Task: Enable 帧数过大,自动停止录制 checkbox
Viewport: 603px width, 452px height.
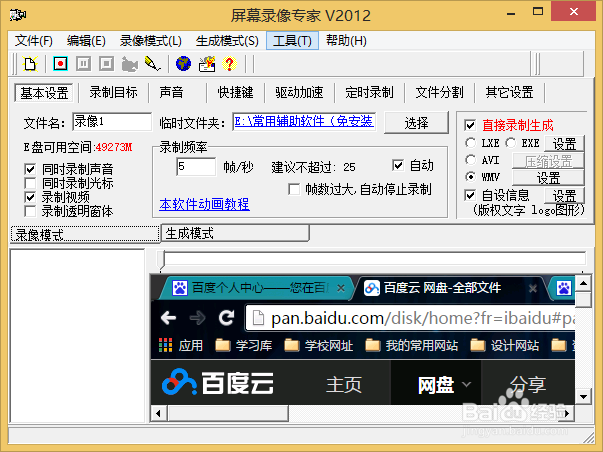Action: (294, 189)
